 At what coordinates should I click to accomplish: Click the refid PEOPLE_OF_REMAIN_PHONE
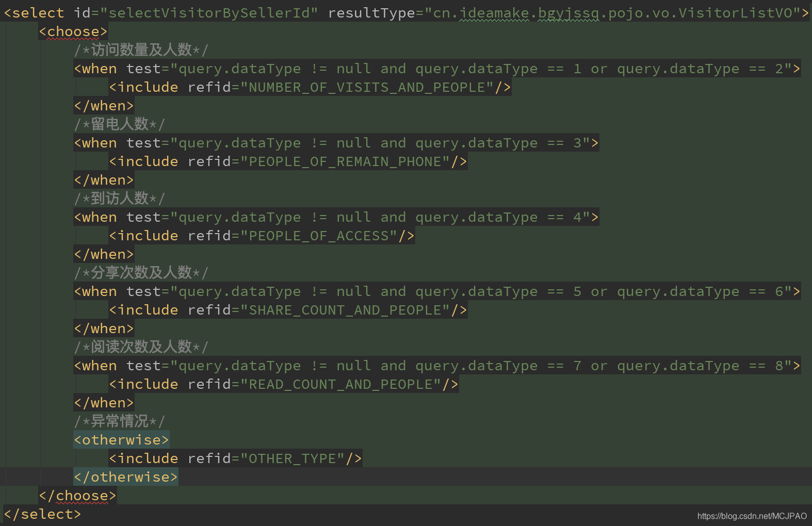(346, 161)
